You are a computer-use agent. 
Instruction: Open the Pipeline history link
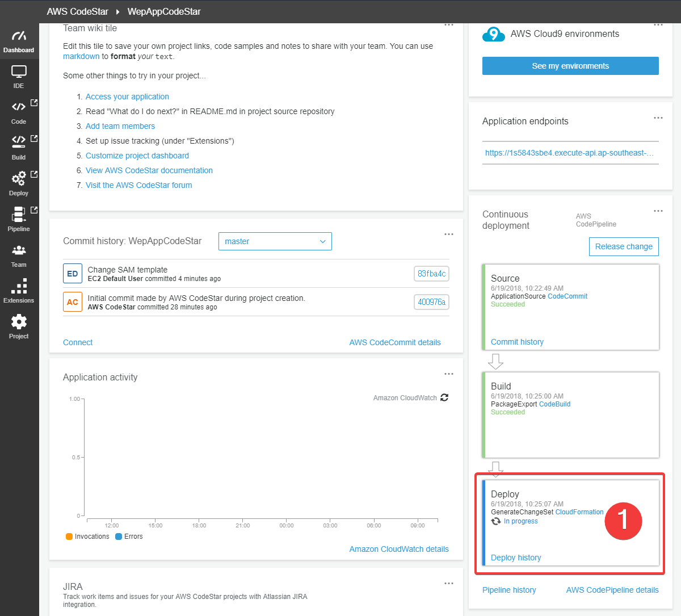pos(509,590)
